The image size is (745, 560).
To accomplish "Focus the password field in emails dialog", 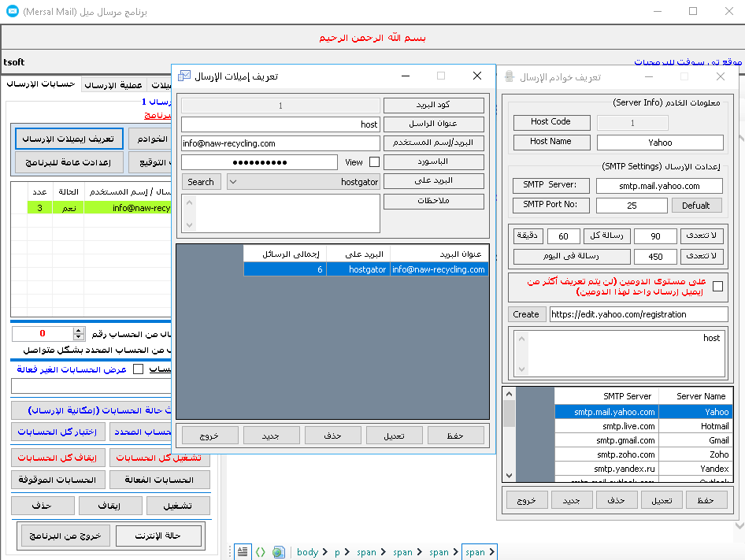I will 259,162.
